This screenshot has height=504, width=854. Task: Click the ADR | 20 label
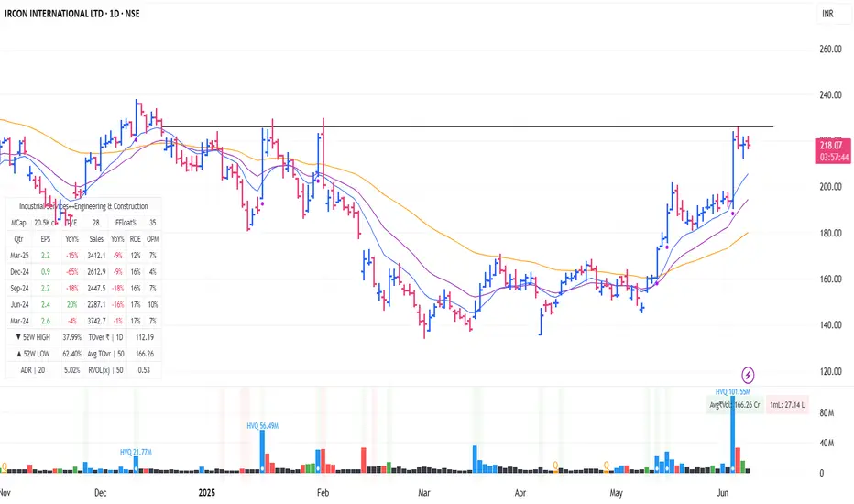pos(33,370)
